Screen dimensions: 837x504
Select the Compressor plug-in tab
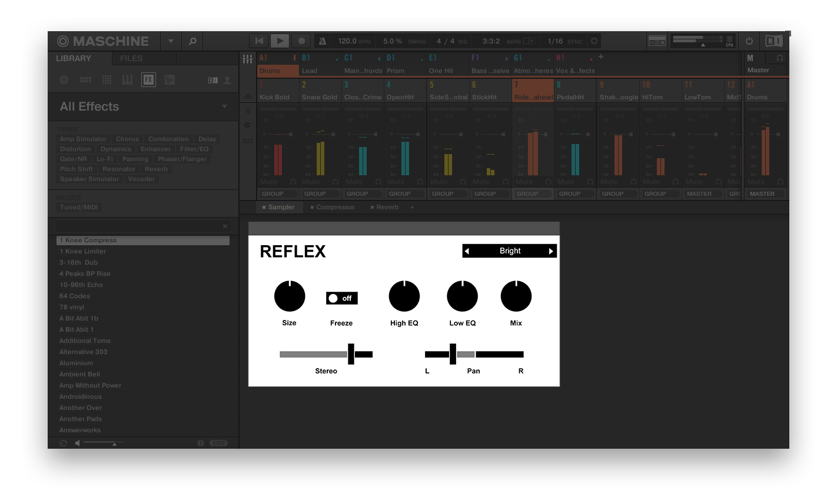point(333,207)
